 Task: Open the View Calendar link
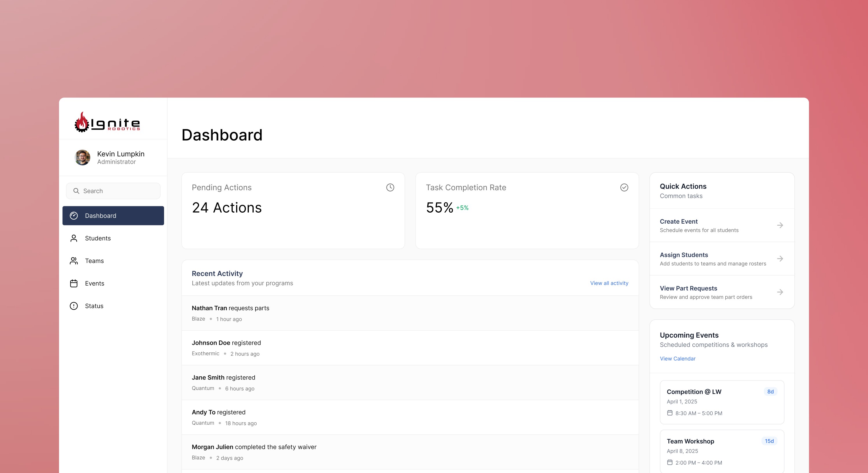(x=678, y=359)
